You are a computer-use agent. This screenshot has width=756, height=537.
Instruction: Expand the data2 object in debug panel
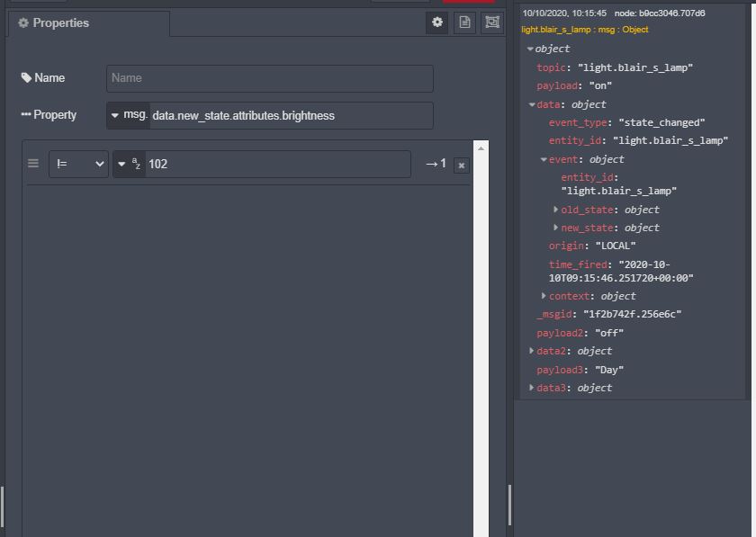[531, 351]
